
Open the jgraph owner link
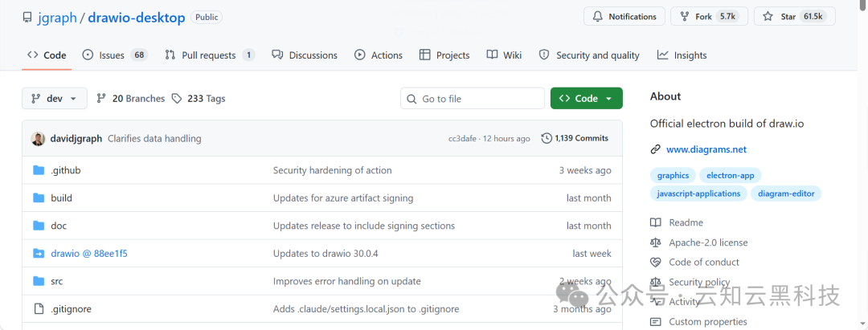tap(57, 18)
